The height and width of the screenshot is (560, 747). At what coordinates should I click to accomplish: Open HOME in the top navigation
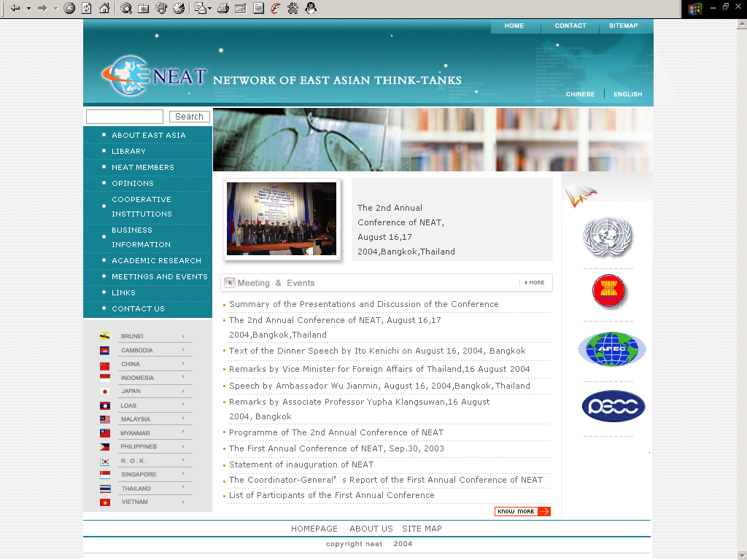(x=514, y=26)
